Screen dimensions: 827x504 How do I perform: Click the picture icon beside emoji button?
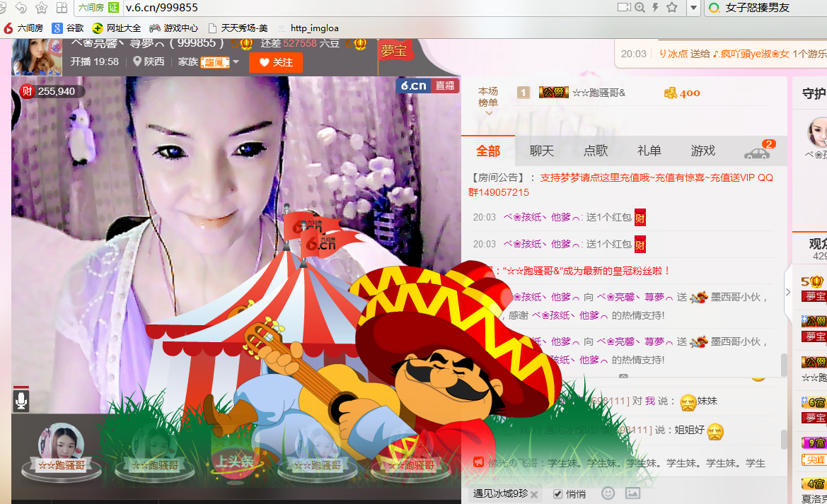pyautogui.click(x=632, y=493)
